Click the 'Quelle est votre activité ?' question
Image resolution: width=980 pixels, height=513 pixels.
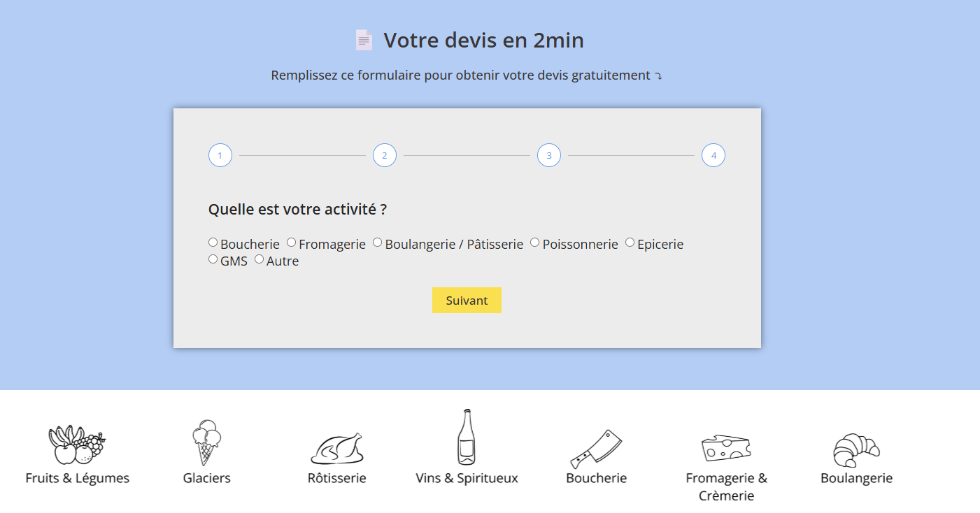click(x=297, y=210)
